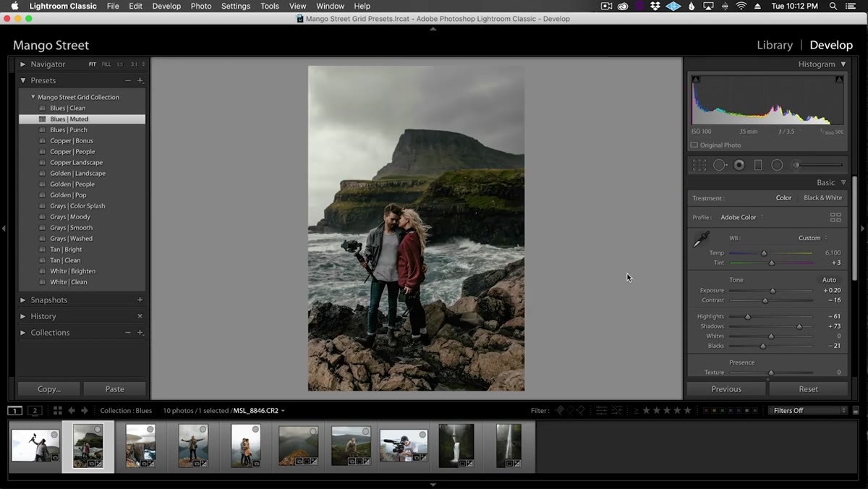
Task: Set Navigator zoom to FIT
Action: pos(93,64)
